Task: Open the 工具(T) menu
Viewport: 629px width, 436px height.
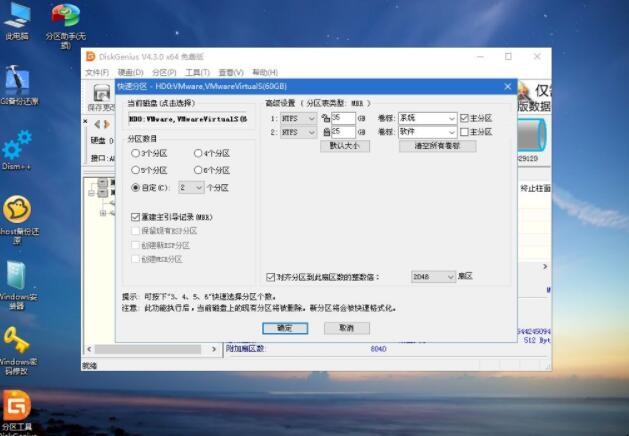Action: tap(197, 73)
